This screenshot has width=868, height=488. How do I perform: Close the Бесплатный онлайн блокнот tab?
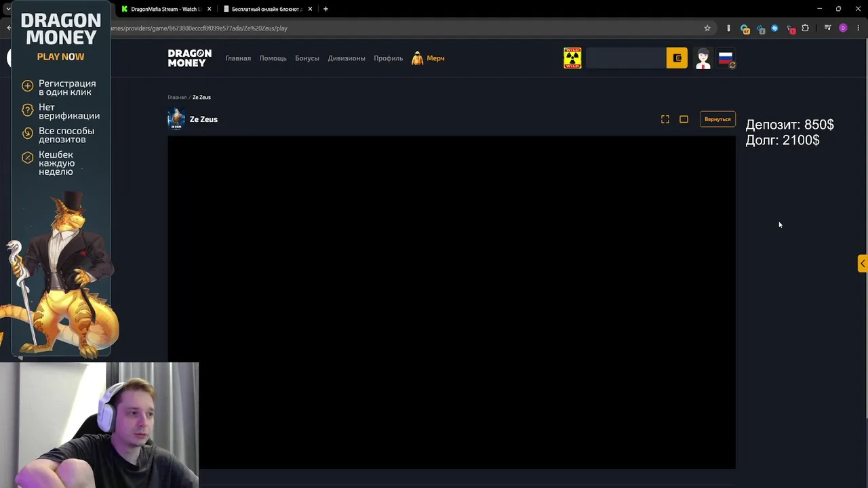point(311,9)
